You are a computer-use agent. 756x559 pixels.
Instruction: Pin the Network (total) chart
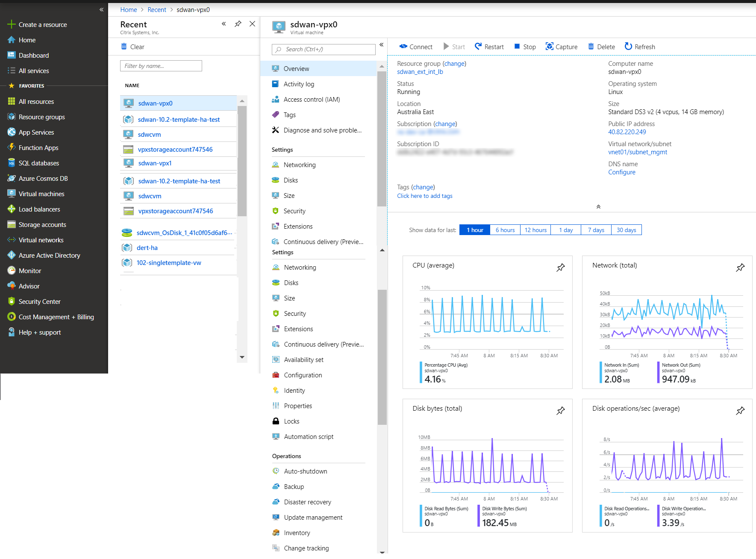(740, 268)
